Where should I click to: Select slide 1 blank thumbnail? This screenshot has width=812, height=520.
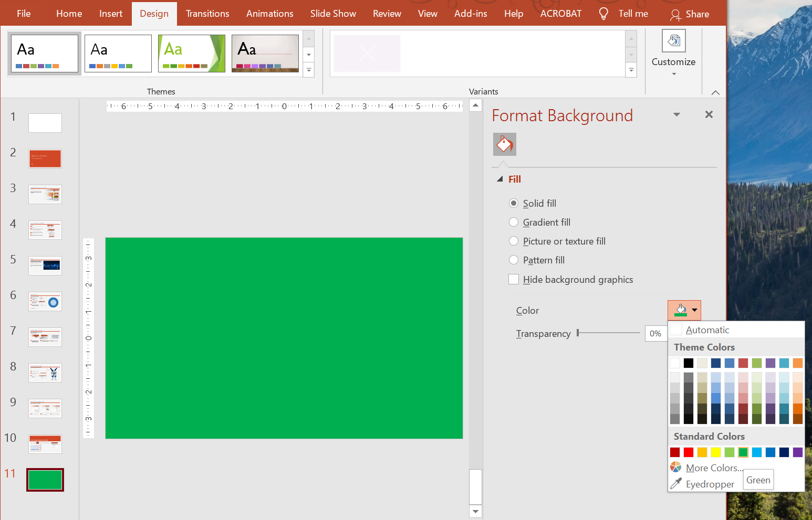45,123
